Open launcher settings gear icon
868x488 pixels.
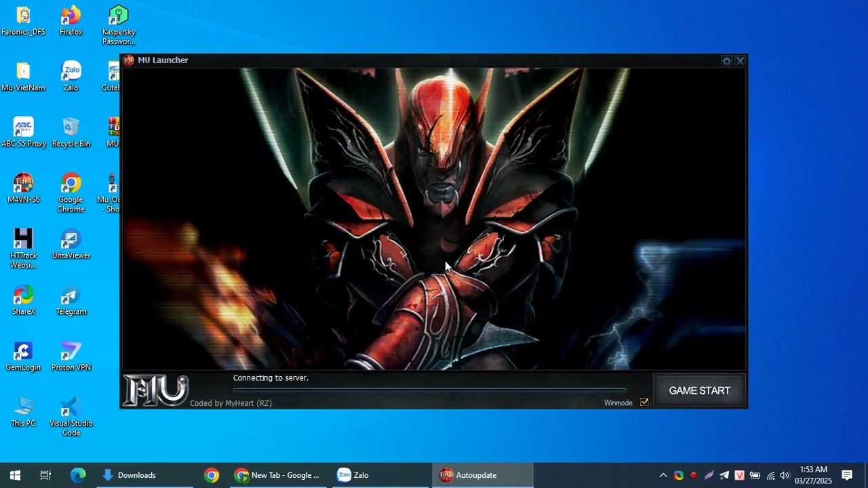[x=726, y=60]
